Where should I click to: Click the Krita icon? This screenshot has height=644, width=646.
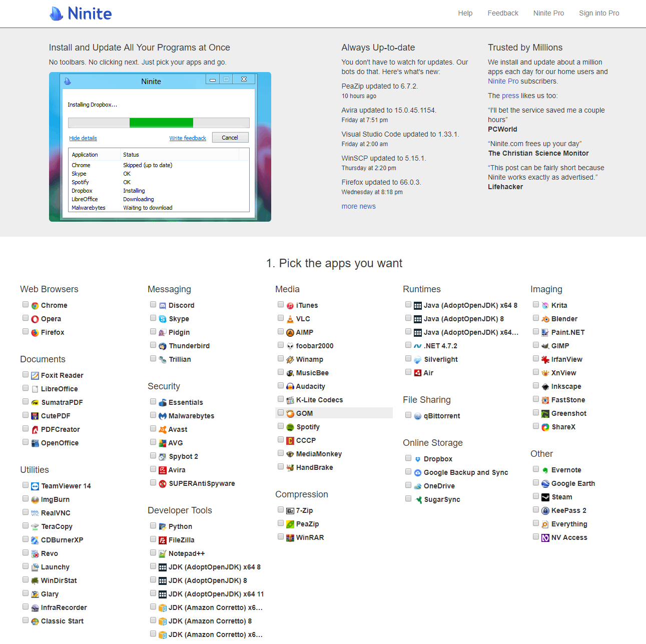tap(545, 306)
